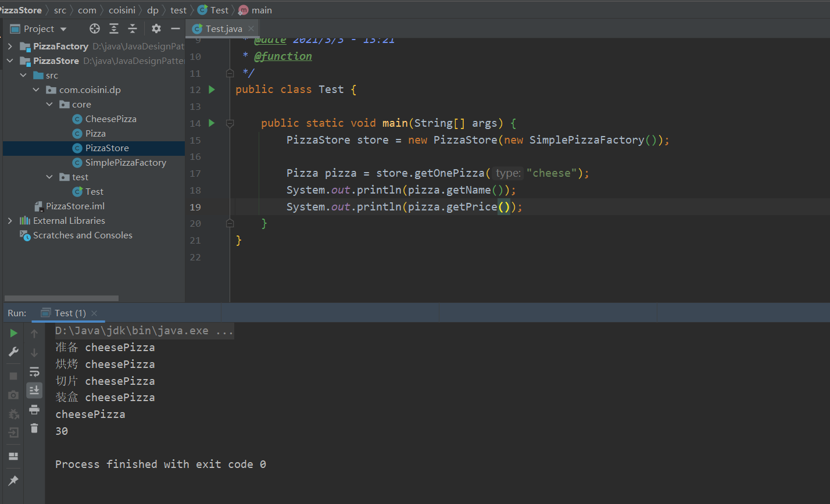
Task: Click line number 19 in gutter
Action: pyautogui.click(x=195, y=207)
